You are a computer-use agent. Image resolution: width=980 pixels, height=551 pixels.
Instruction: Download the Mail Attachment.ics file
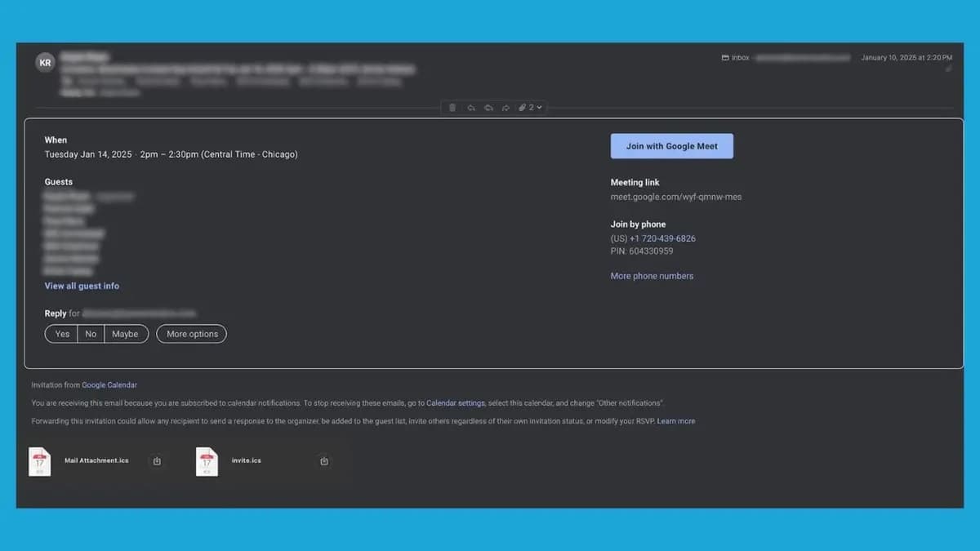click(x=157, y=460)
